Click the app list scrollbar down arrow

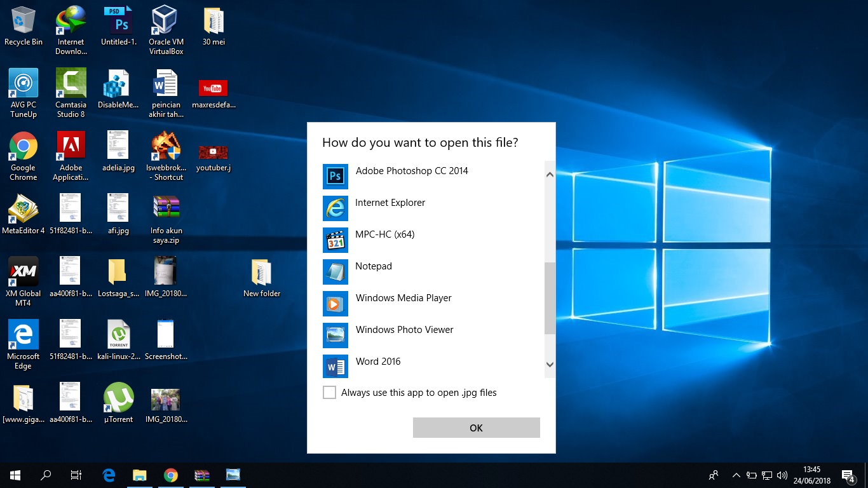[x=550, y=365]
